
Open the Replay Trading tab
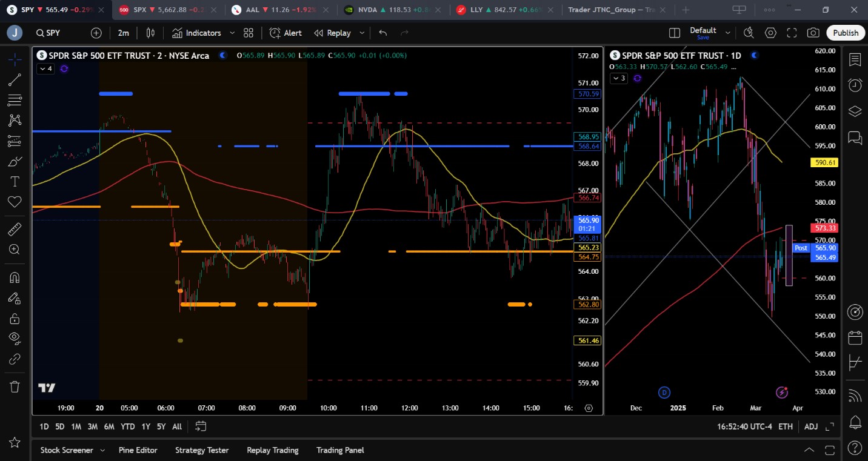click(273, 450)
